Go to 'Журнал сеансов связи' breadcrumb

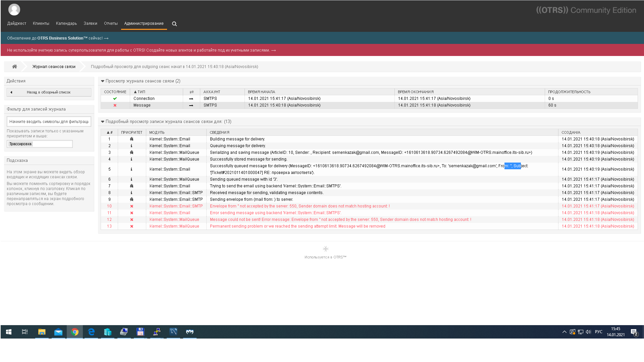(54, 67)
